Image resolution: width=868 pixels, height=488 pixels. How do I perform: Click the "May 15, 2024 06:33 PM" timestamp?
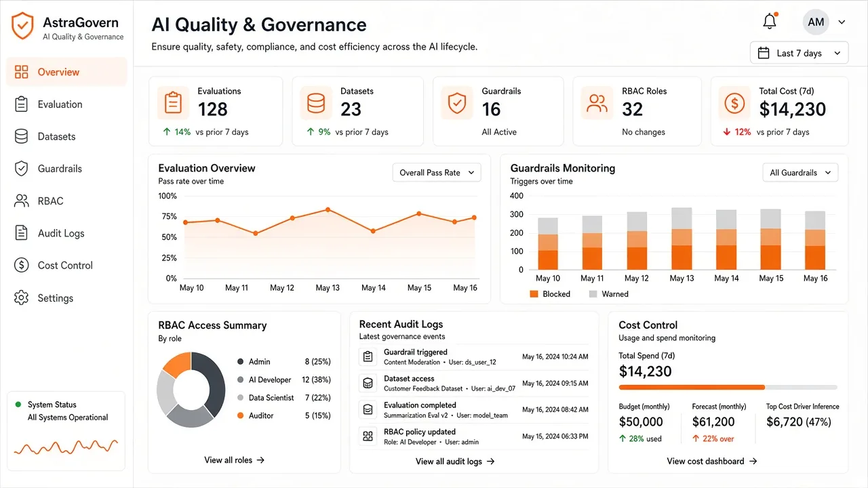coord(555,436)
